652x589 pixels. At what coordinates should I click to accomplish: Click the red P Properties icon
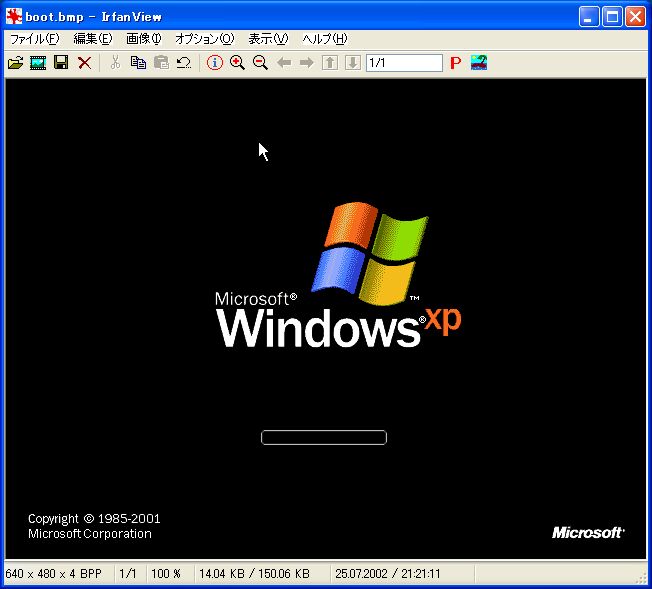456,63
